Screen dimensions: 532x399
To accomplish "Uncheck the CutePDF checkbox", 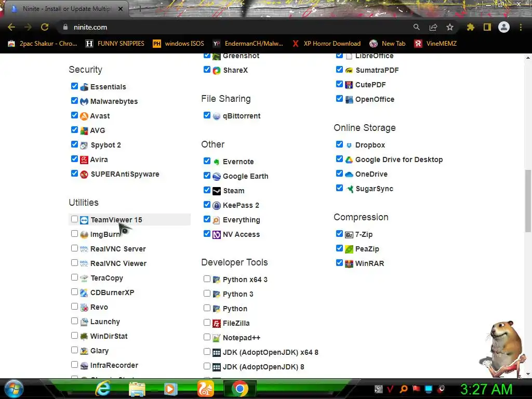I will 339,84.
